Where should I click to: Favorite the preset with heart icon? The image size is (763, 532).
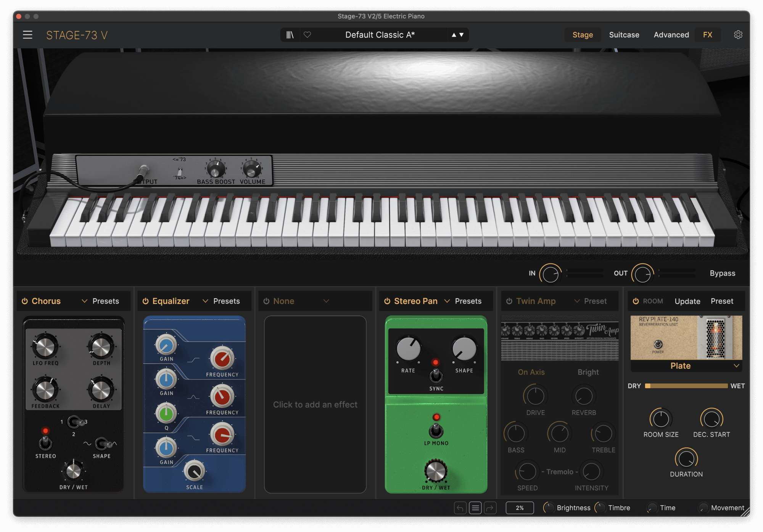(x=307, y=35)
